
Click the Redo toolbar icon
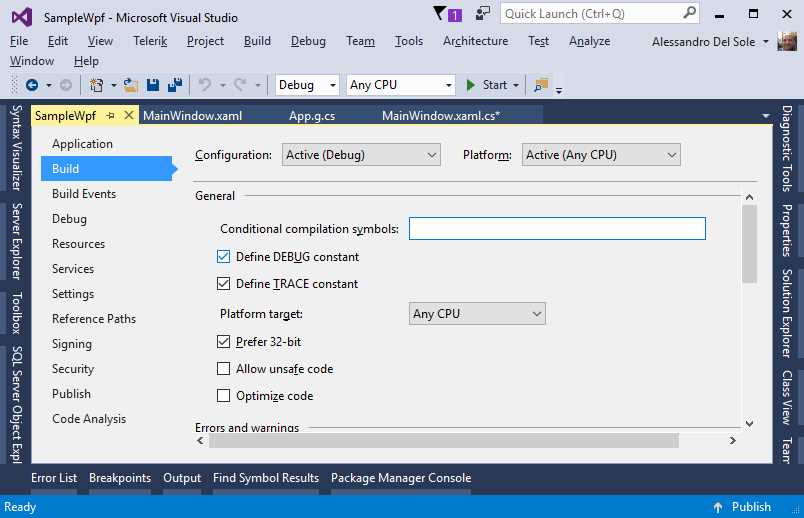point(240,85)
